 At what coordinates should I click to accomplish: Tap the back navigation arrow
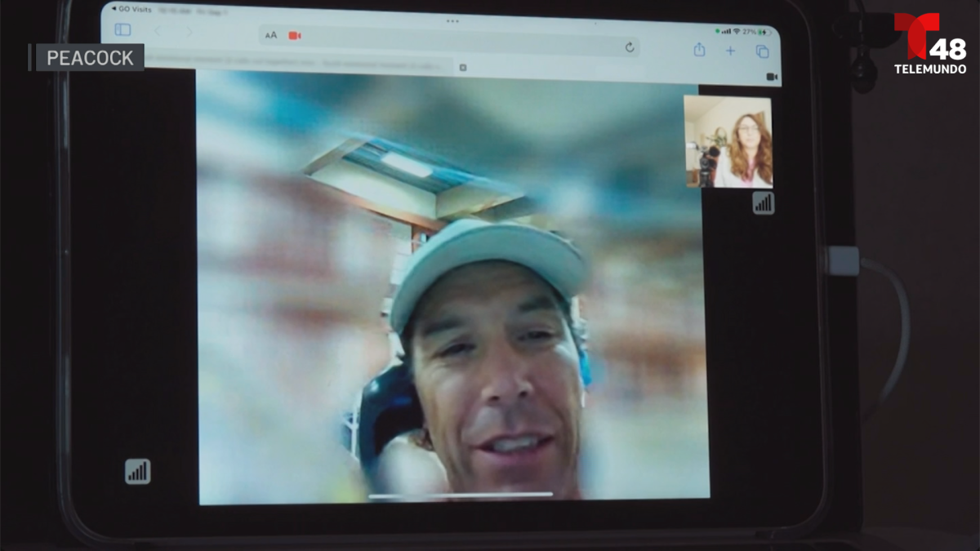(x=157, y=29)
